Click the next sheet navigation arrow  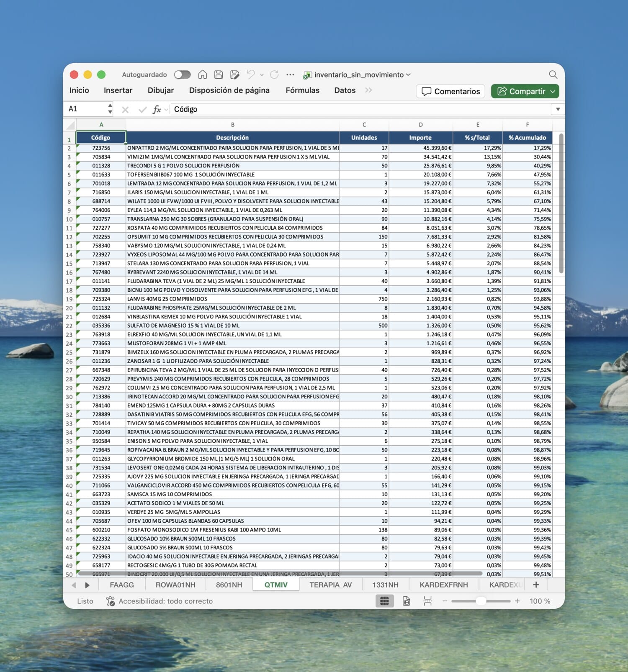pyautogui.click(x=87, y=585)
